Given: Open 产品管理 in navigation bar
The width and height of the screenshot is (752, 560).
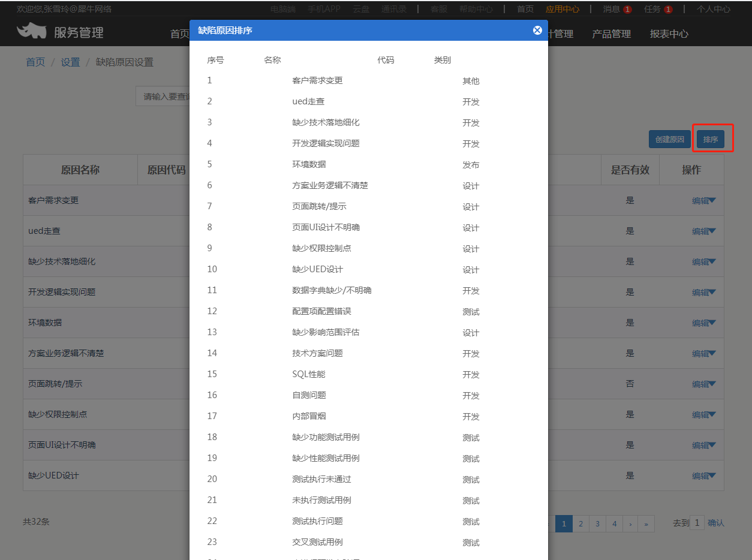Looking at the screenshot, I should [612, 34].
